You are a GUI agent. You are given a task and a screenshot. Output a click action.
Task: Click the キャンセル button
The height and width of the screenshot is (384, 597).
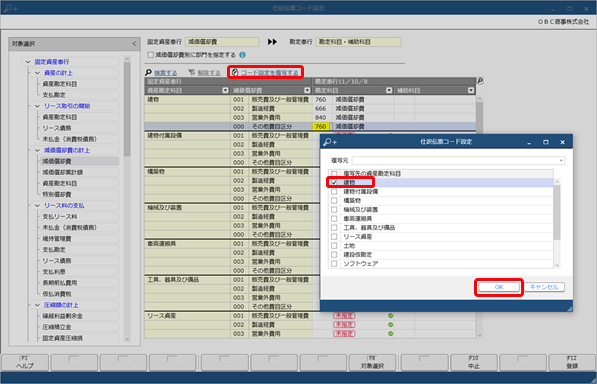[544, 287]
